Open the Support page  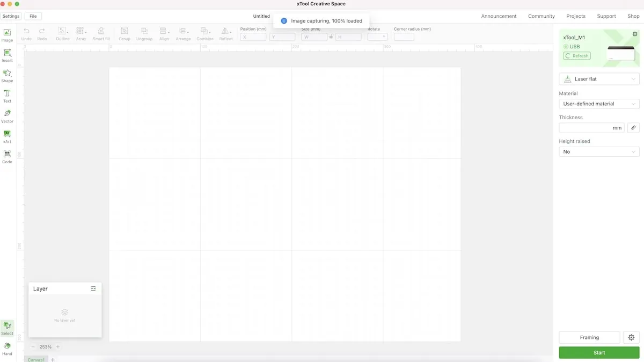pyautogui.click(x=606, y=16)
